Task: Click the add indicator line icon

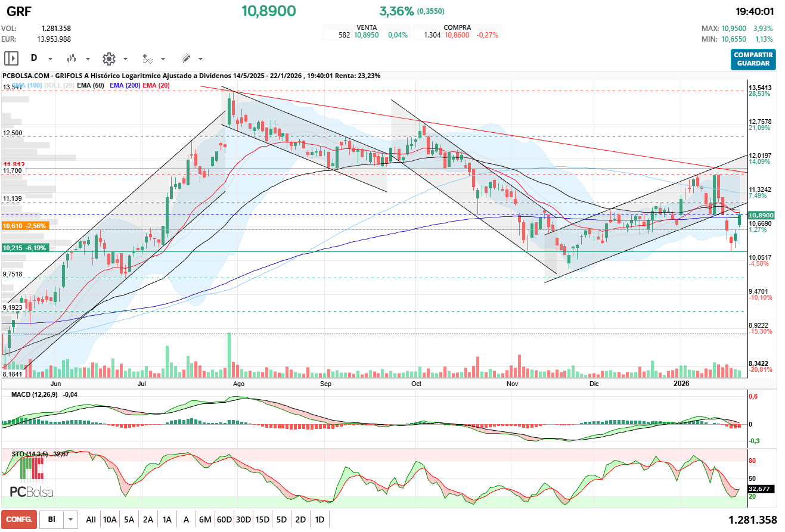Action: [147, 58]
